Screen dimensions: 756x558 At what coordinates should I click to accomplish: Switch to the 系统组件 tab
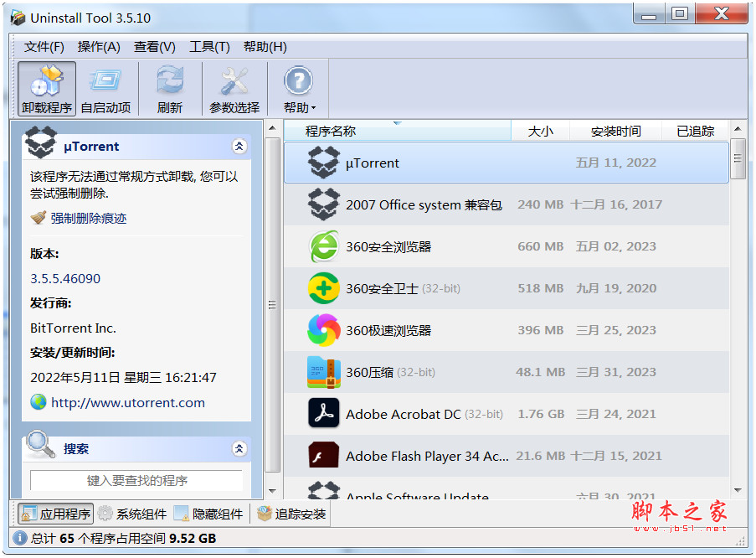click(132, 514)
